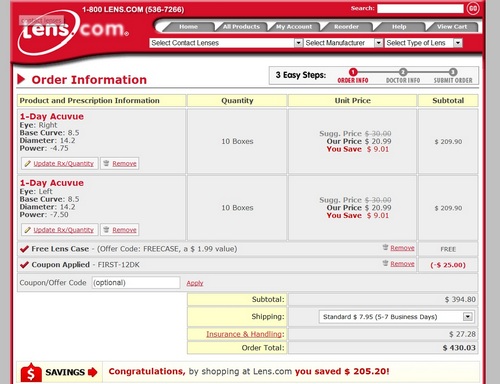Click trash icon in Coupon Applied row
The height and width of the screenshot is (384, 500).
tap(385, 263)
